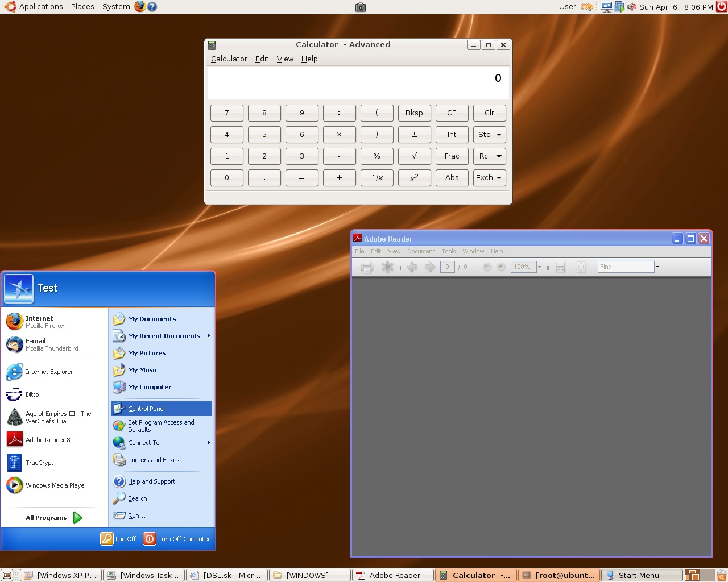Switch to [WINDOWS] folder in the taskbar

click(x=309, y=575)
